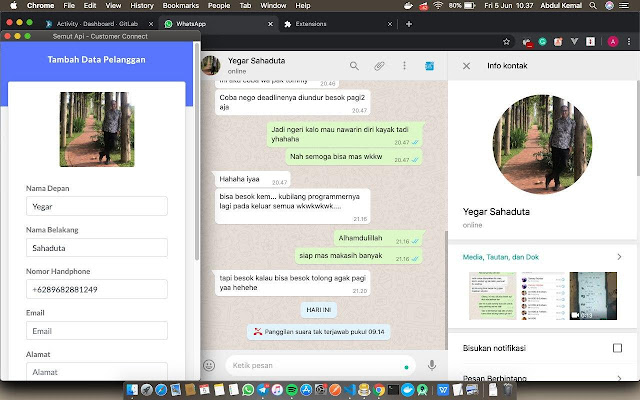The image size is (640, 400).
Task: Open the chat three-dot menu
Action: tap(404, 66)
